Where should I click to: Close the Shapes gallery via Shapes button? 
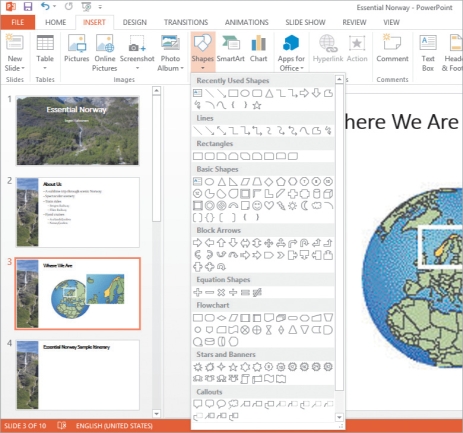[203, 52]
